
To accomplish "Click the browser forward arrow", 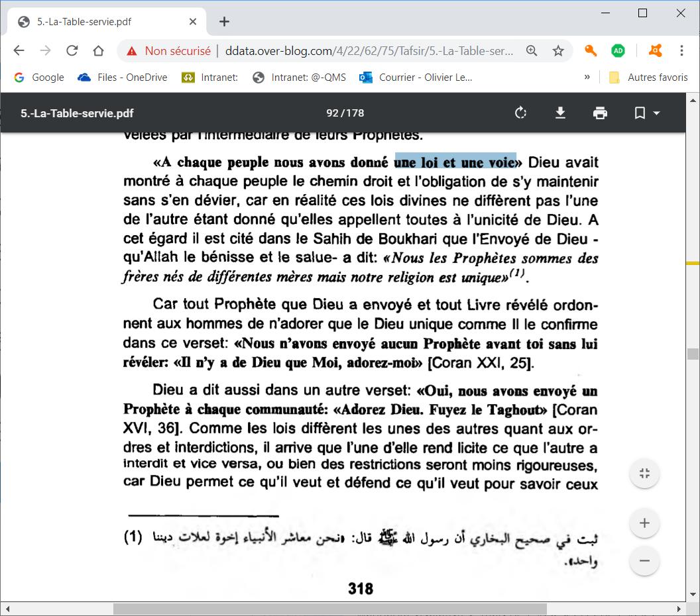I will coord(45,50).
